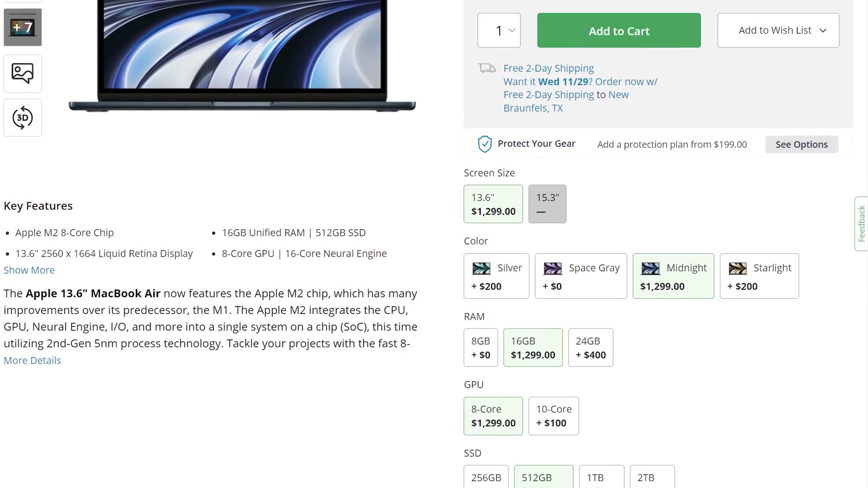The image size is (868, 488).
Task: Select the 8GB RAM option
Action: [481, 347]
